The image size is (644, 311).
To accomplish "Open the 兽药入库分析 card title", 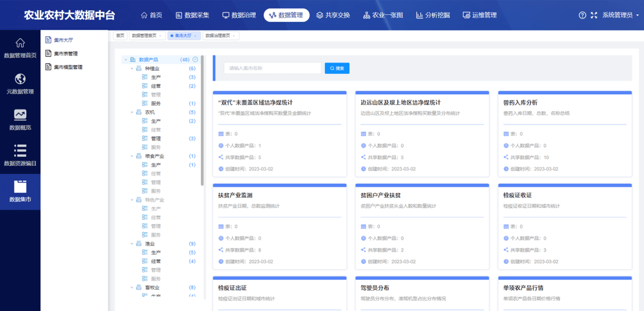I will pyautogui.click(x=520, y=102).
